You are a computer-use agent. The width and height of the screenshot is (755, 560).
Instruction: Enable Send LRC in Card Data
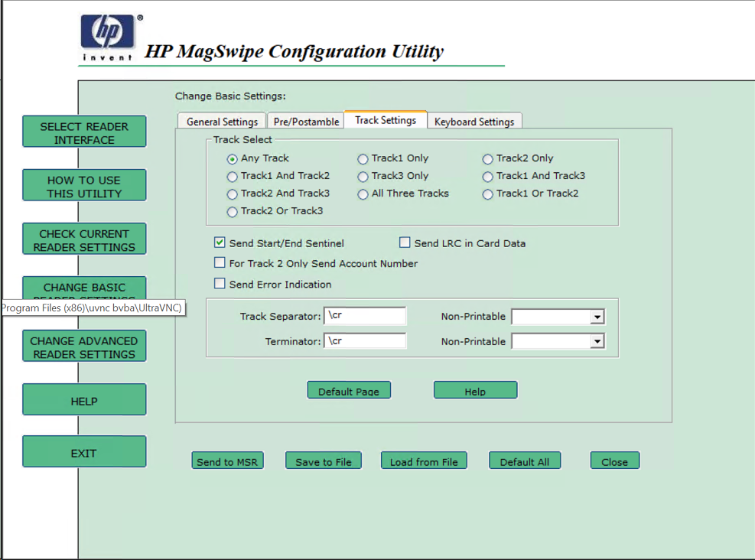pyautogui.click(x=405, y=243)
